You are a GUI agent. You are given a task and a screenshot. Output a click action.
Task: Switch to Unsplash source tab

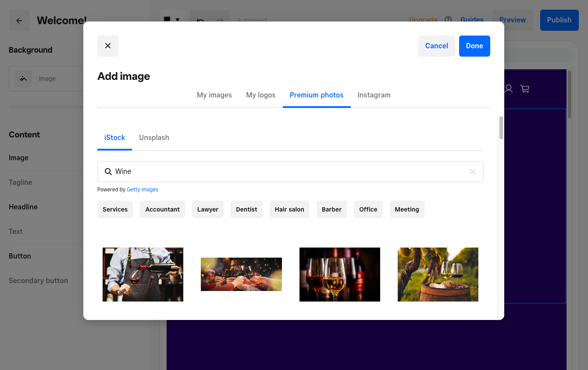[154, 137]
